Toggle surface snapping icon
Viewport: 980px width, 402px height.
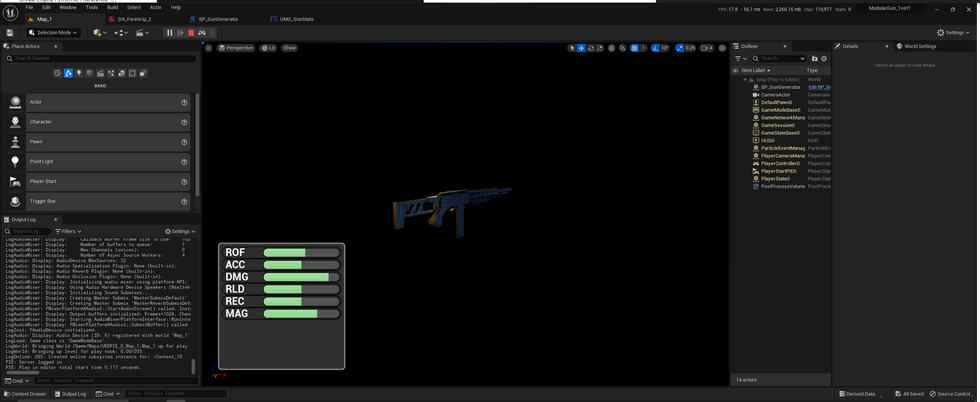click(623, 48)
